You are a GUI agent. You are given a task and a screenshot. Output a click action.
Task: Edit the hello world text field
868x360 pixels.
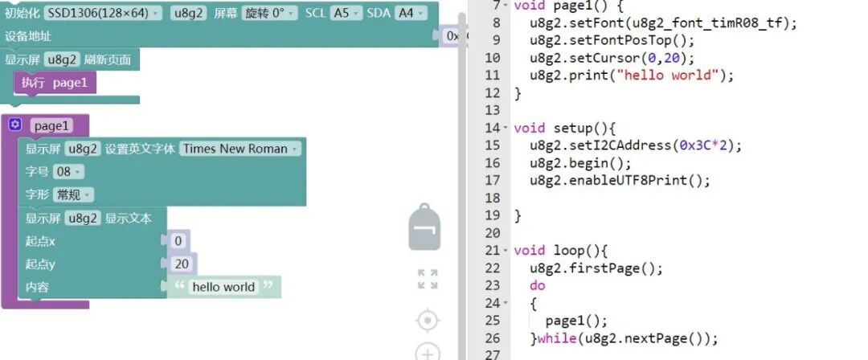click(x=223, y=287)
